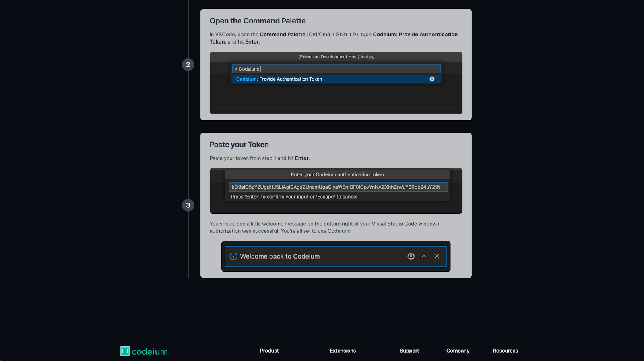Click the 'Paste your Token' heading
The width and height of the screenshot is (644, 361).
point(239,145)
